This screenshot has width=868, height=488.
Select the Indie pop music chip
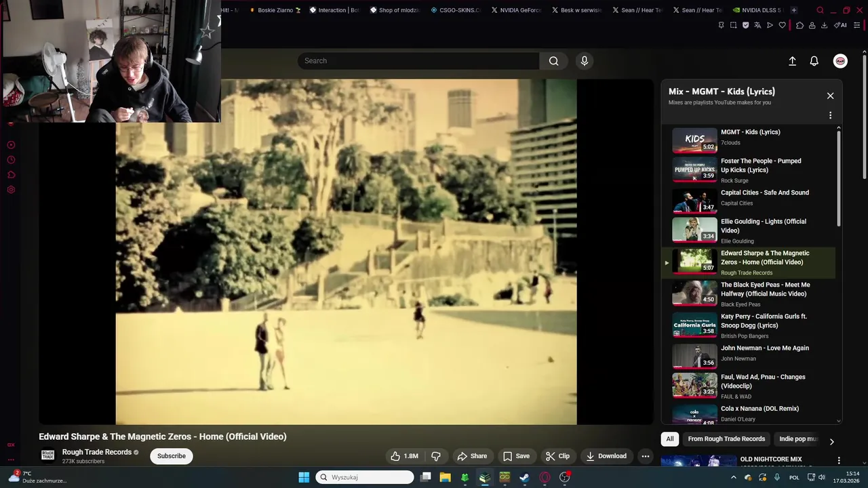pos(797,439)
